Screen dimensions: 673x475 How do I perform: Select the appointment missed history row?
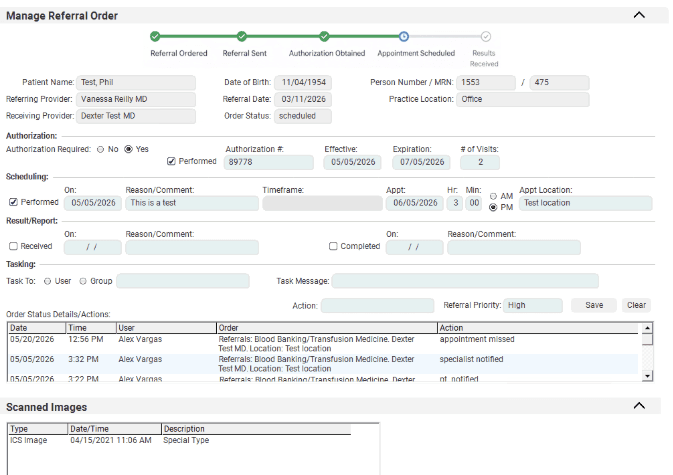pyautogui.click(x=323, y=344)
